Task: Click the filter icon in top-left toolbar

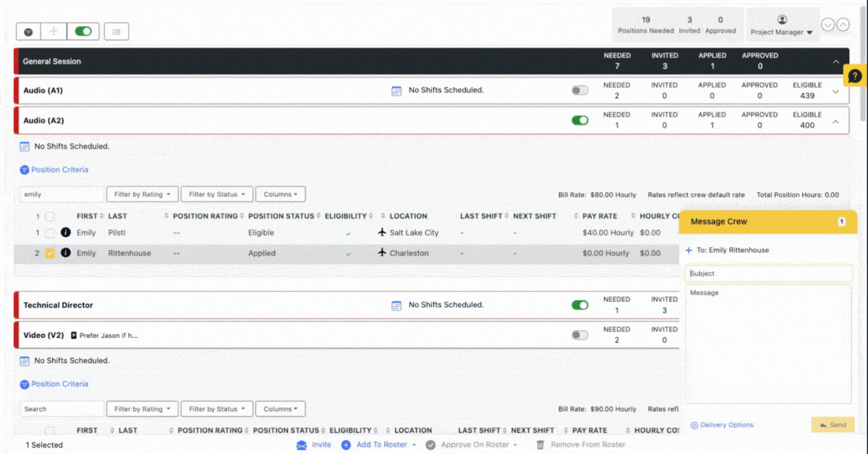Action: [x=28, y=32]
